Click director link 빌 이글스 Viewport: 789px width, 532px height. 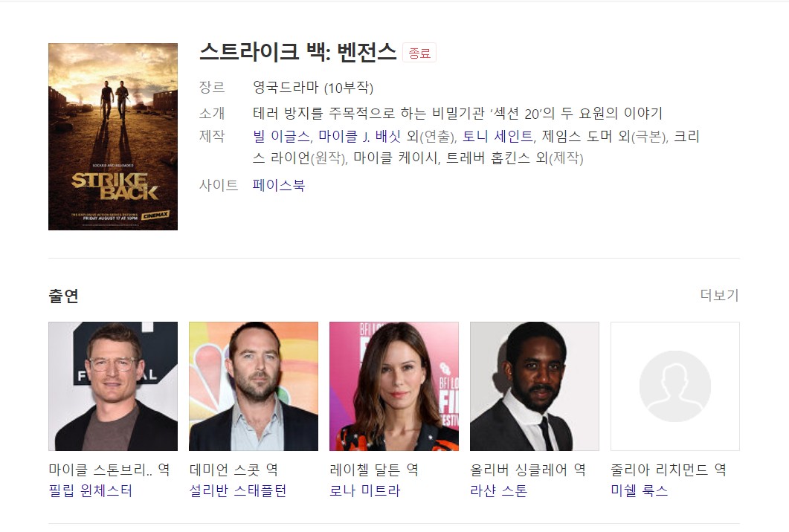(x=281, y=136)
